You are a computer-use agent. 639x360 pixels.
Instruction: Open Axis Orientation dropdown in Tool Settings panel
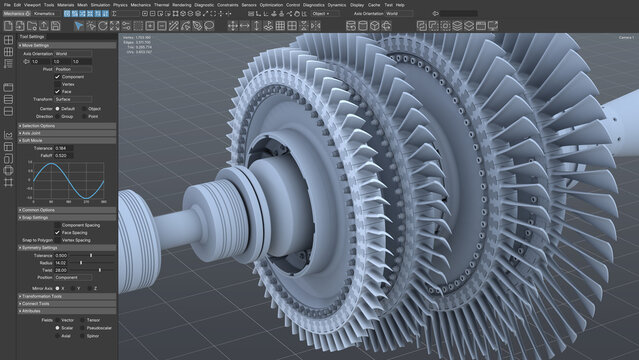point(73,53)
